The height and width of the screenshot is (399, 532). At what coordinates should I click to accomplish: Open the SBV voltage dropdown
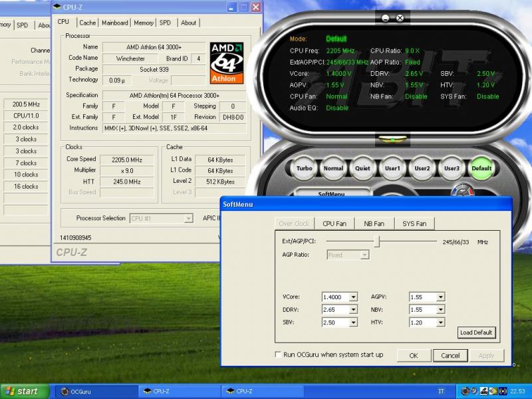[x=353, y=323]
